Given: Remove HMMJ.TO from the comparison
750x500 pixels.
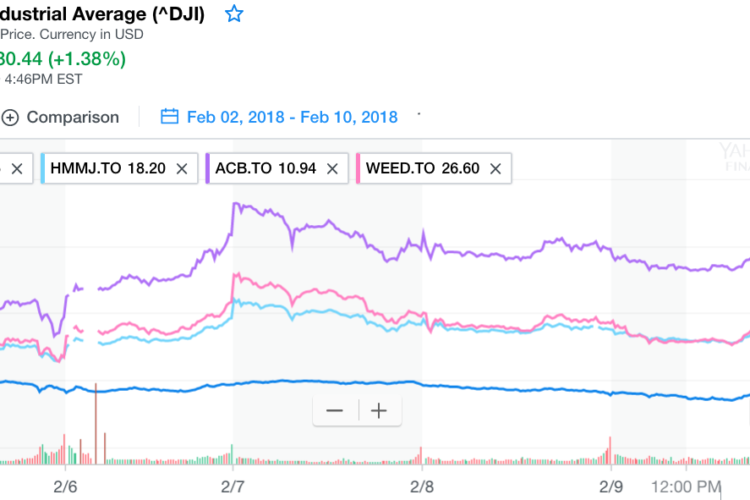Looking at the screenshot, I should tap(181, 169).
